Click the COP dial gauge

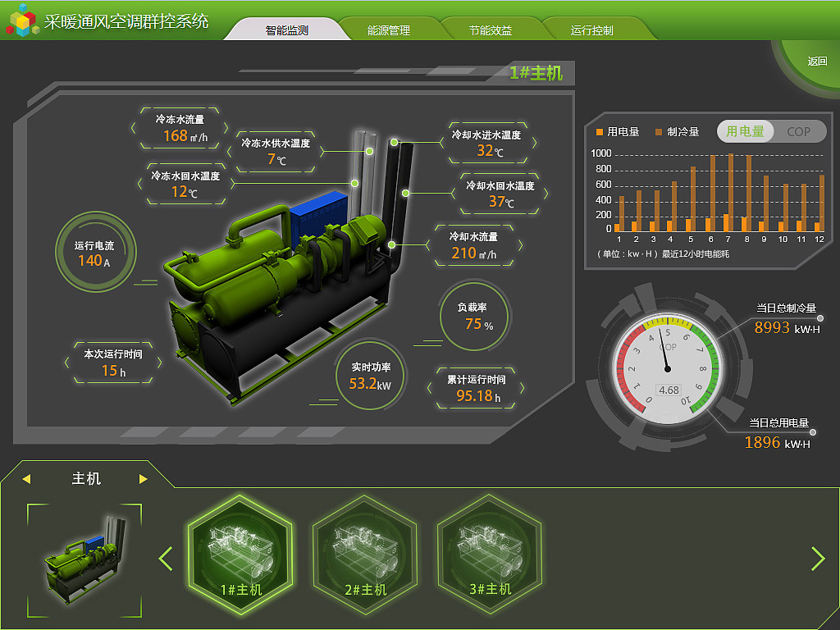(x=666, y=369)
